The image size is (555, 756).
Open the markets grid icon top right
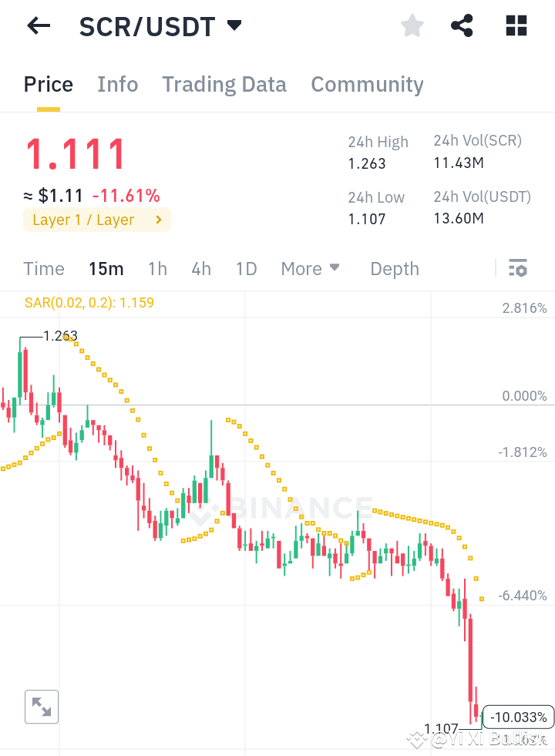tap(515, 25)
